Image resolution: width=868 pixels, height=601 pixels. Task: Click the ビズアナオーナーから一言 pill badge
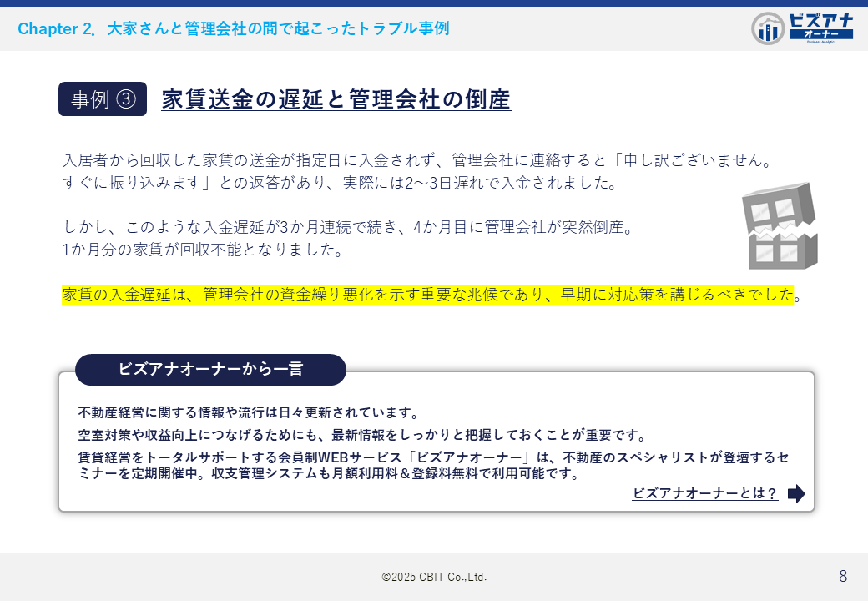click(211, 370)
